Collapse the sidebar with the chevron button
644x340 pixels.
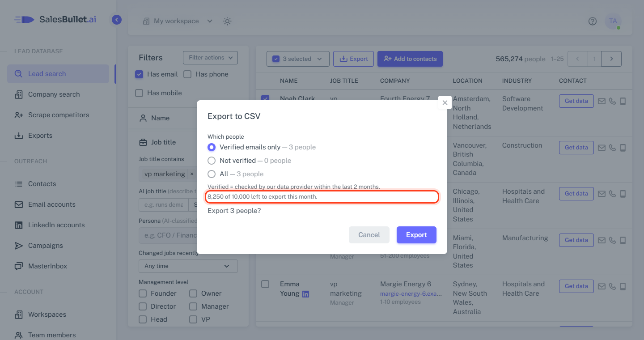tap(117, 20)
